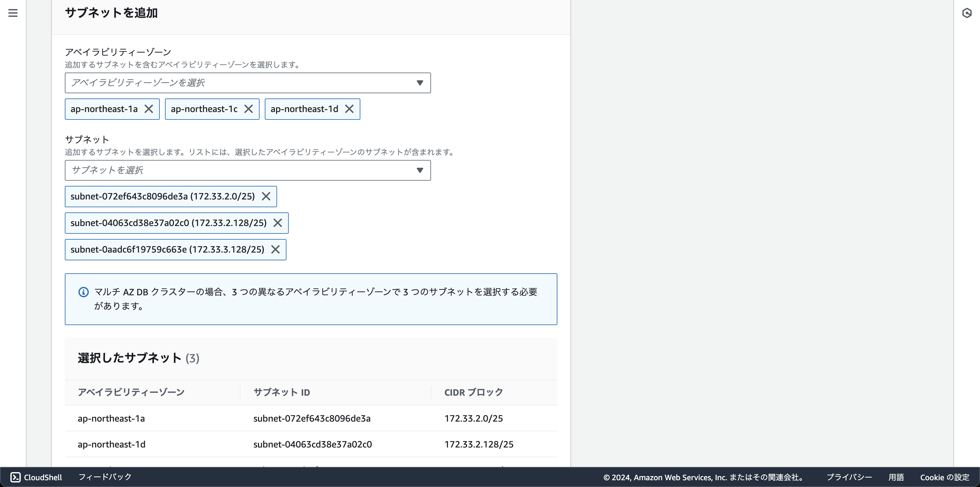980x487 pixels.
Task: Click the サブネット ID column header
Action: point(282,392)
